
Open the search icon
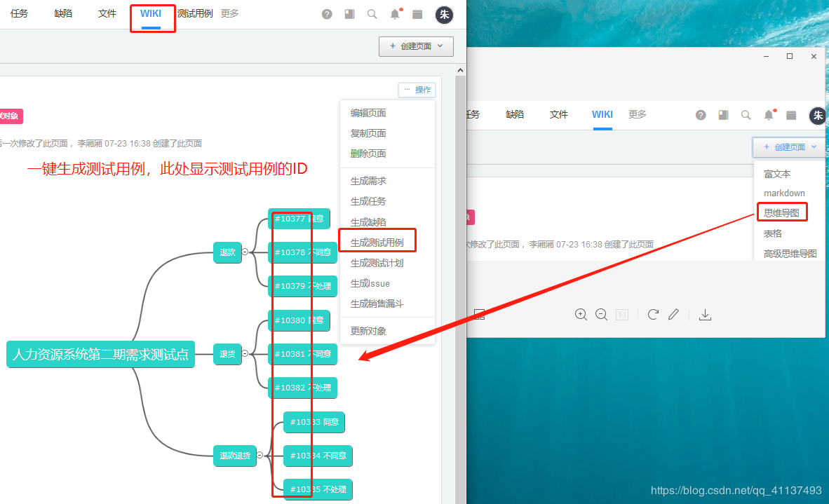372,13
